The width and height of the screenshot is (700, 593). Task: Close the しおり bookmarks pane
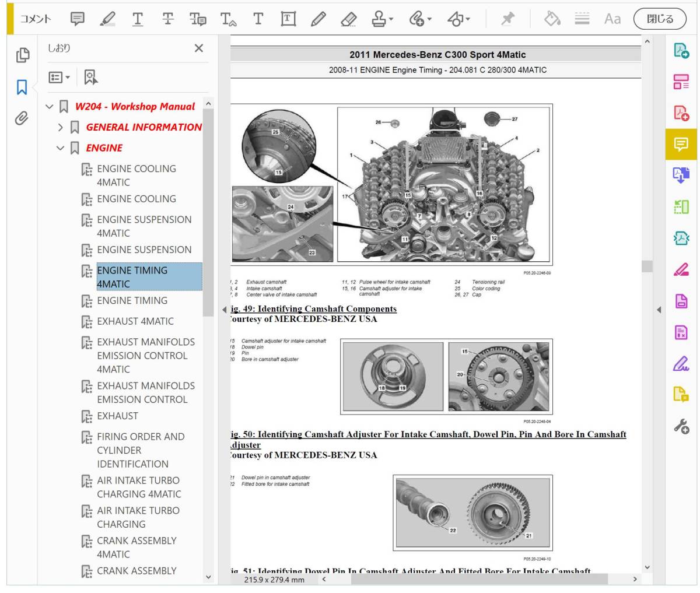tap(199, 48)
